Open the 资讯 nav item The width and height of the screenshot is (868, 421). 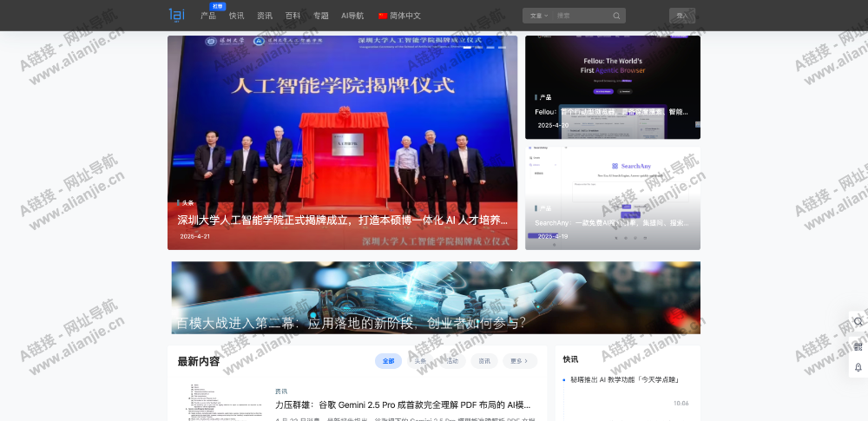pyautogui.click(x=265, y=16)
